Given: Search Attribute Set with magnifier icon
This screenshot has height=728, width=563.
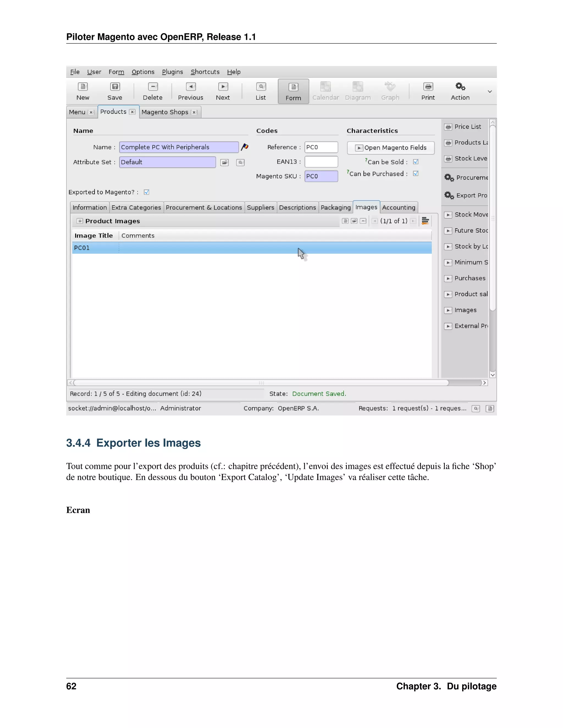Looking at the screenshot, I should [240, 162].
